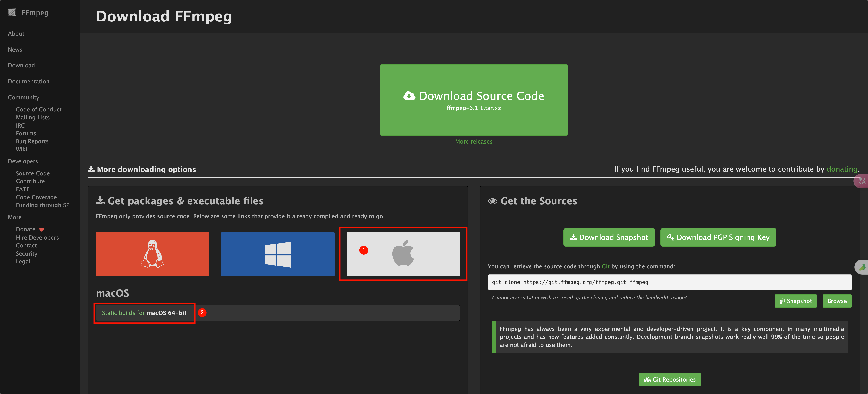Open Hire Developers sidebar link
Viewport: 868px width, 394px height.
pos(37,238)
